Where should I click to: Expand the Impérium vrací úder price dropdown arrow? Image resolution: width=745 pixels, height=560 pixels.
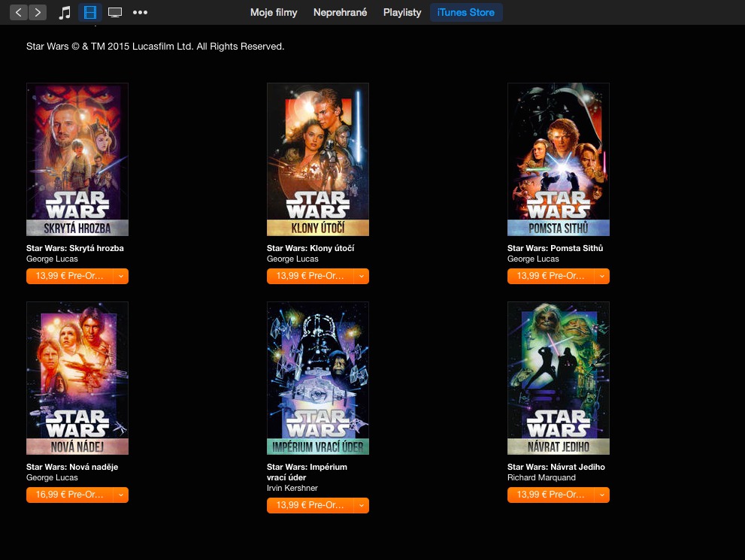coord(362,505)
